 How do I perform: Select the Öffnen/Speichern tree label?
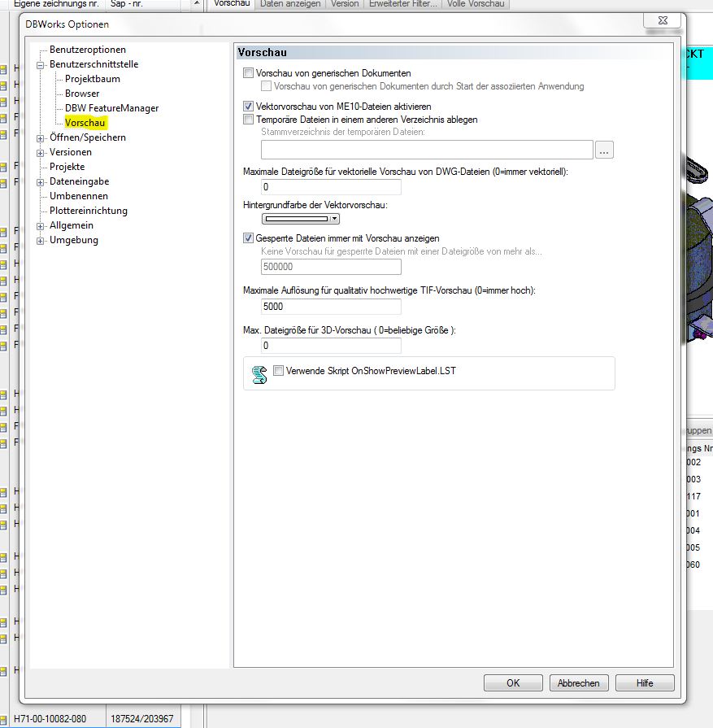88,137
